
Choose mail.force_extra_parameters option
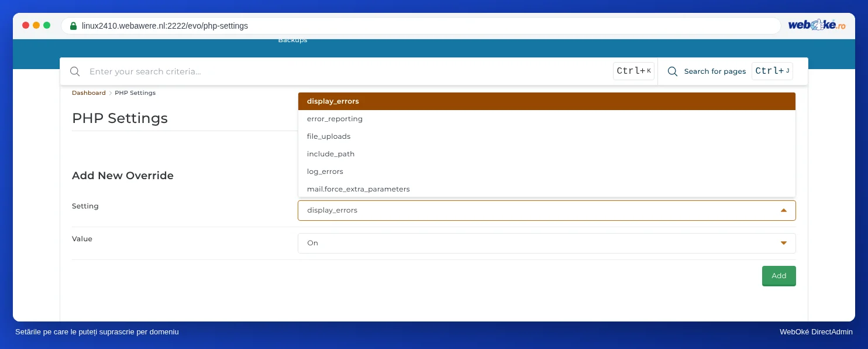(x=547, y=189)
